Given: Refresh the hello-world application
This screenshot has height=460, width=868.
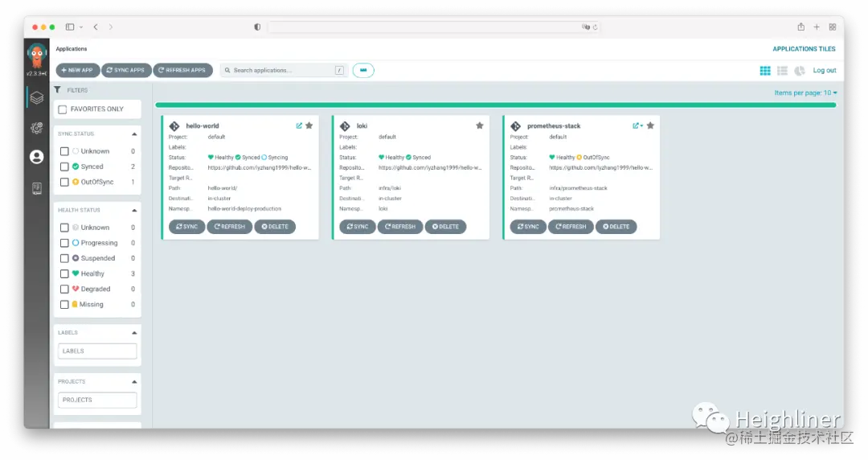Looking at the screenshot, I should click(x=230, y=227).
